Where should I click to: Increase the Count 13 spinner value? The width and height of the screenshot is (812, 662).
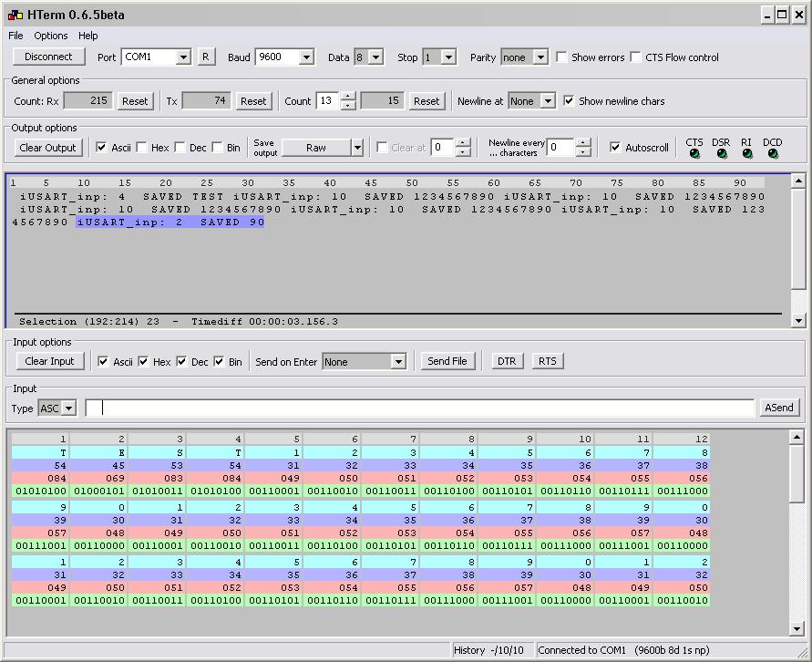[348, 97]
